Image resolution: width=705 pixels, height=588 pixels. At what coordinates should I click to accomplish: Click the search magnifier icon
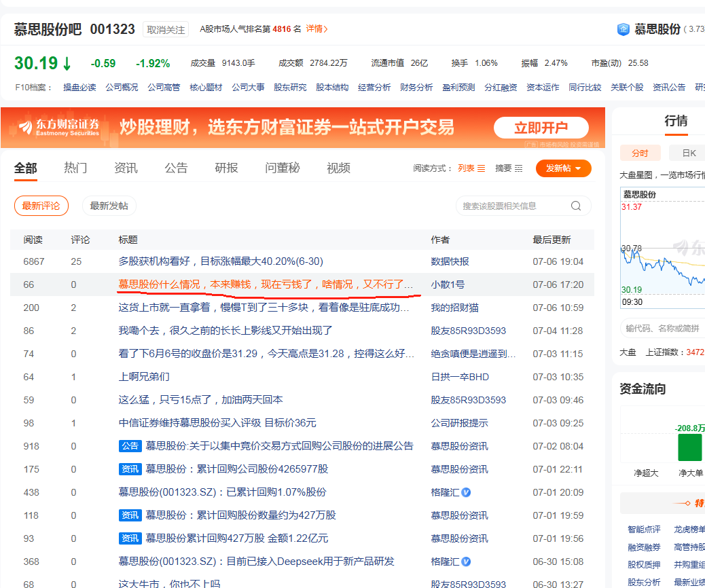pyautogui.click(x=575, y=206)
